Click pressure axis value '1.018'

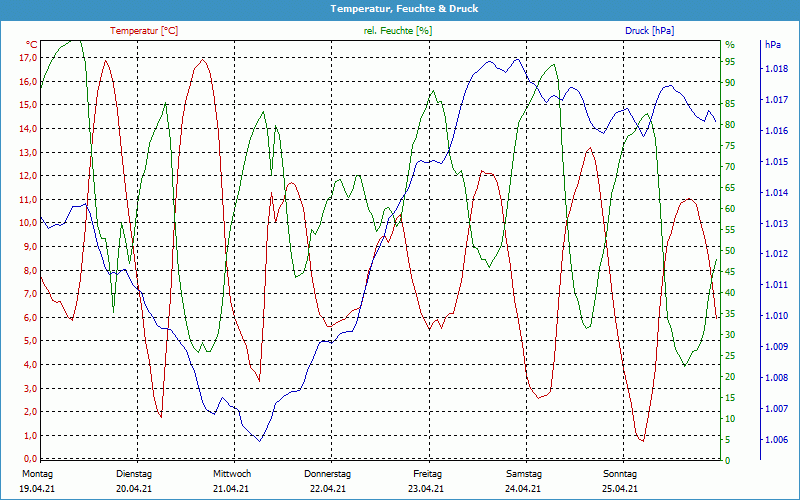[777, 69]
